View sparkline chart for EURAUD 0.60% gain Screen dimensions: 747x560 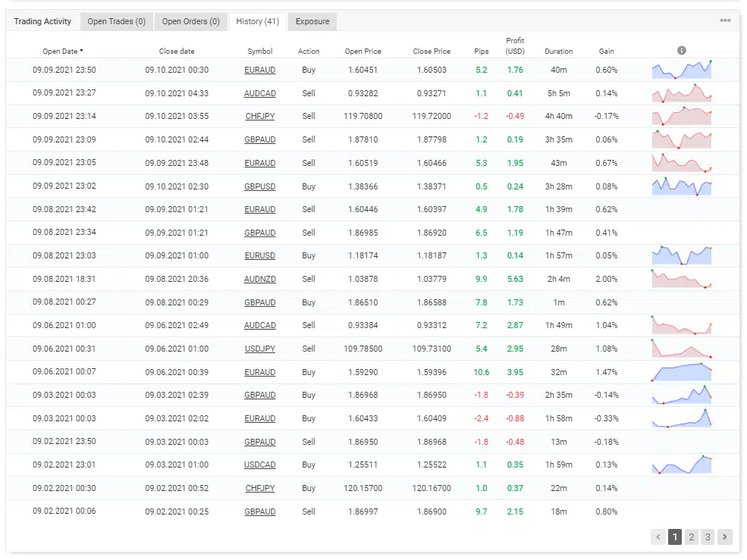(x=682, y=70)
